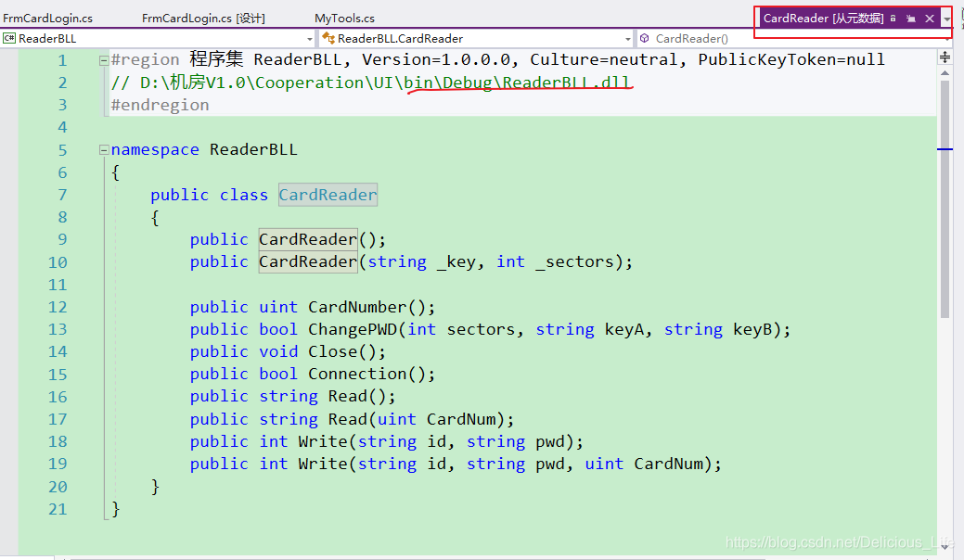The width and height of the screenshot is (964, 560).
Task: Click line number 21 in the margin
Action: click(58, 509)
